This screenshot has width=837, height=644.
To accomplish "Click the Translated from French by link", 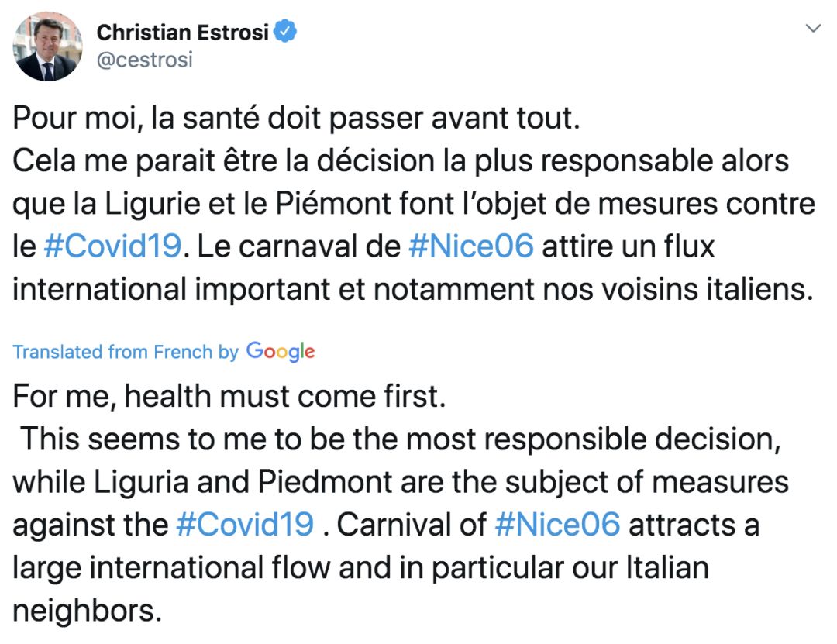I will click(126, 352).
